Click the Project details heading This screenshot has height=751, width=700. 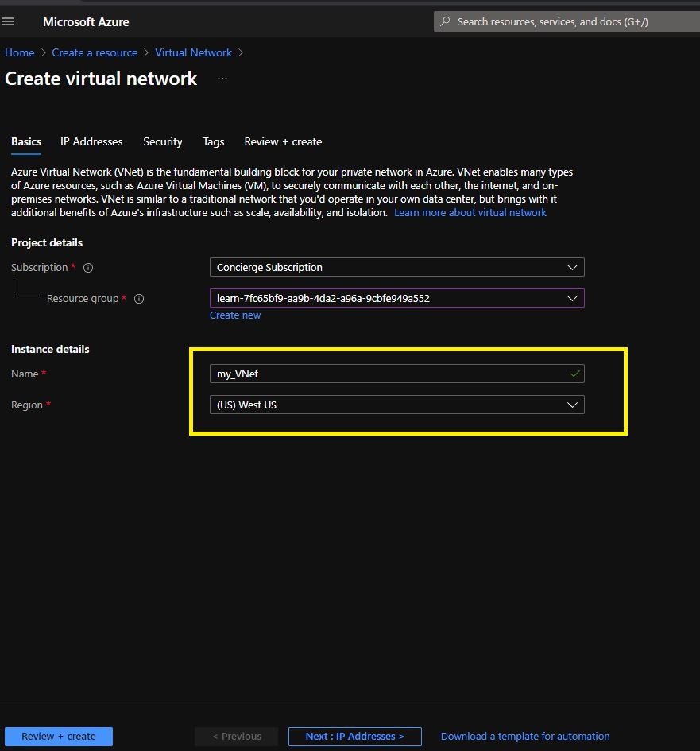pos(47,243)
